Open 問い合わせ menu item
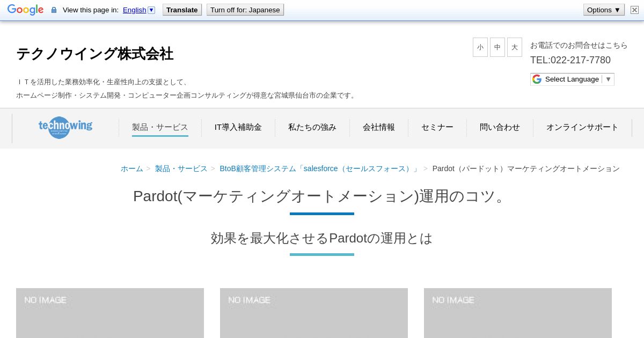644x338 pixels. (x=500, y=127)
